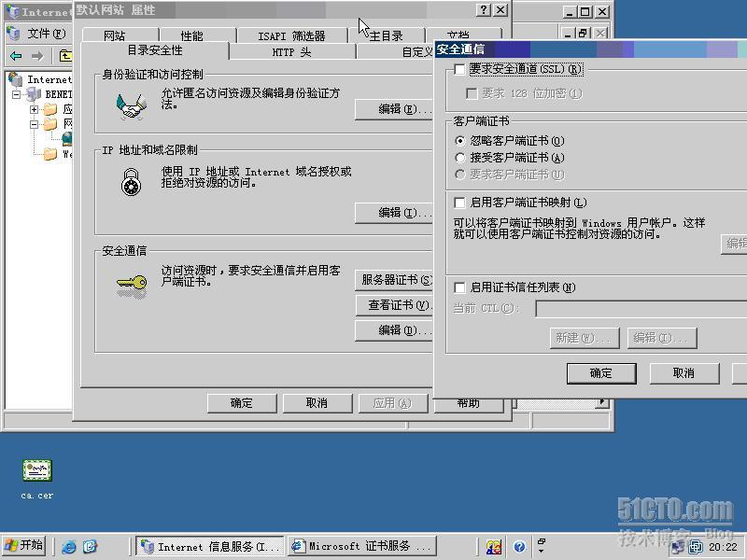The image size is (747, 560).
Task: Select the 目录安全性 tab
Action: (x=154, y=50)
